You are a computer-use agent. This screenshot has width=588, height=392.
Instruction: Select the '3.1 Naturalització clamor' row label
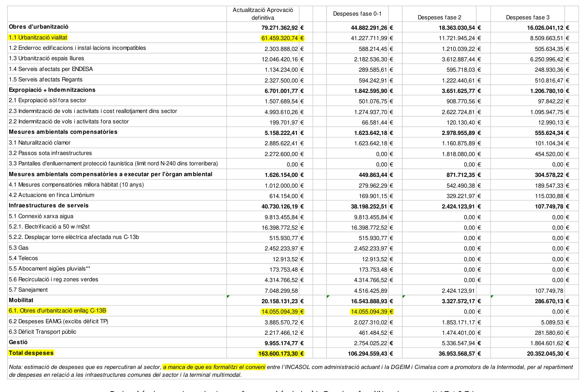[40, 143]
